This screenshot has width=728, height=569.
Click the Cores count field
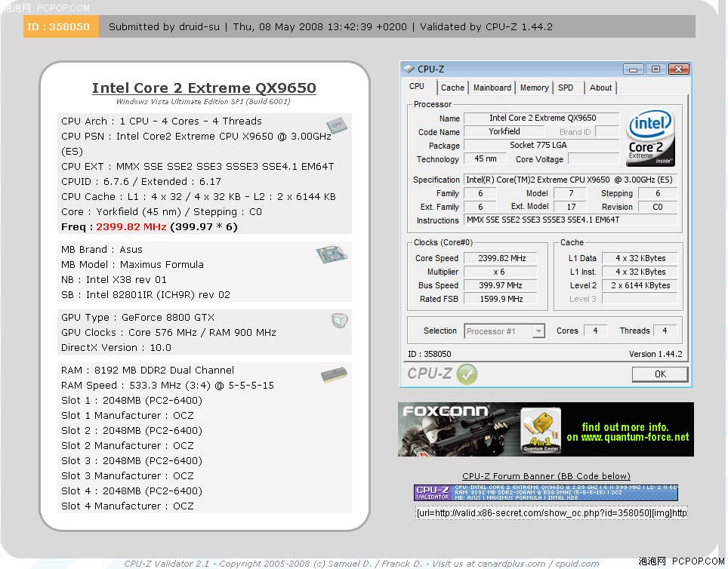[595, 331]
